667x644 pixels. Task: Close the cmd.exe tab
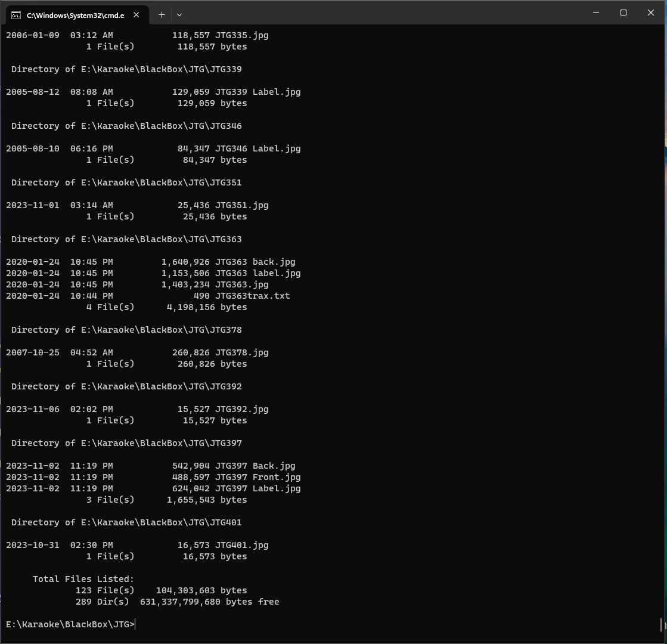[x=136, y=15]
